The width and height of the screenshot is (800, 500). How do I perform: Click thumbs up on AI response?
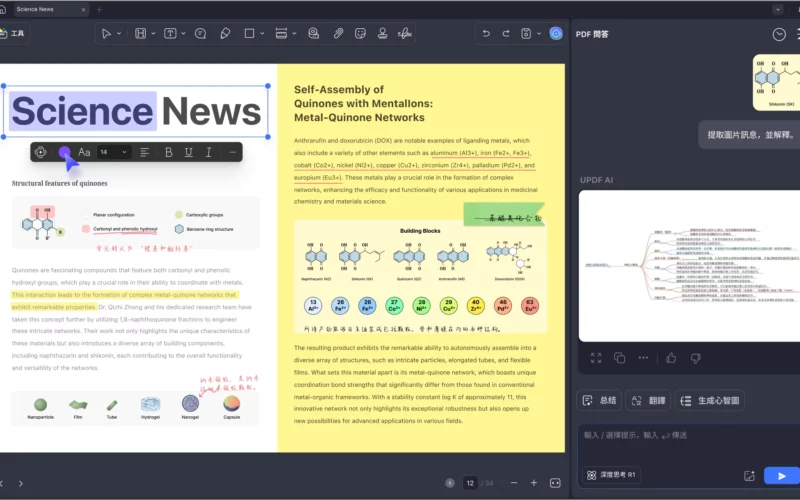click(x=670, y=358)
